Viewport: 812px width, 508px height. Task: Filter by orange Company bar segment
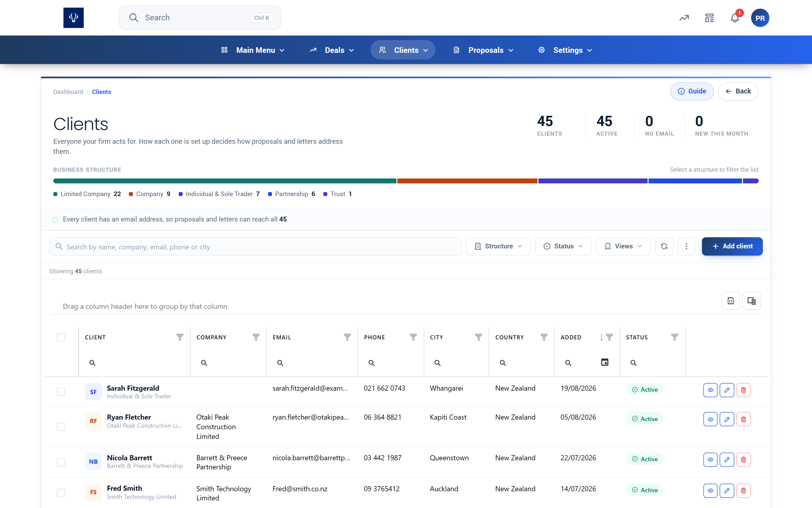coord(467,181)
